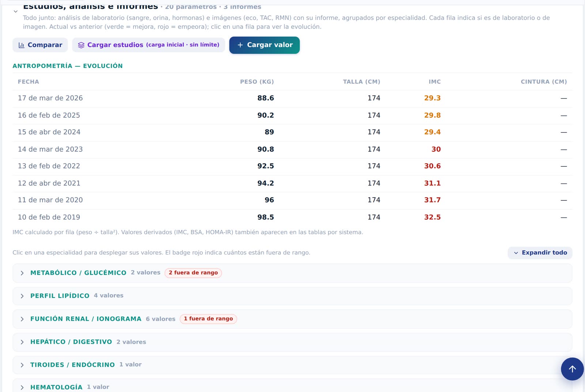Screen dimensions: 585x392
Task: Select the 17 de mar de 2026 row
Action: coord(292,98)
